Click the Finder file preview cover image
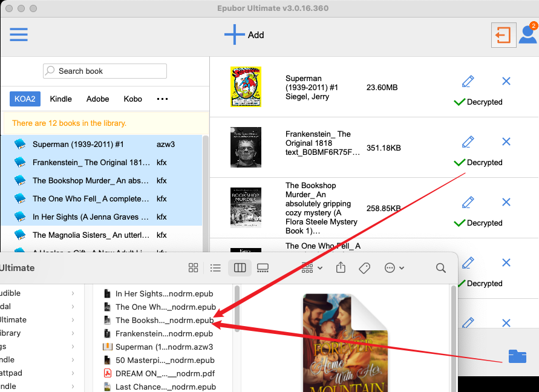Viewport: 539px width, 392px height. pyautogui.click(x=345, y=343)
